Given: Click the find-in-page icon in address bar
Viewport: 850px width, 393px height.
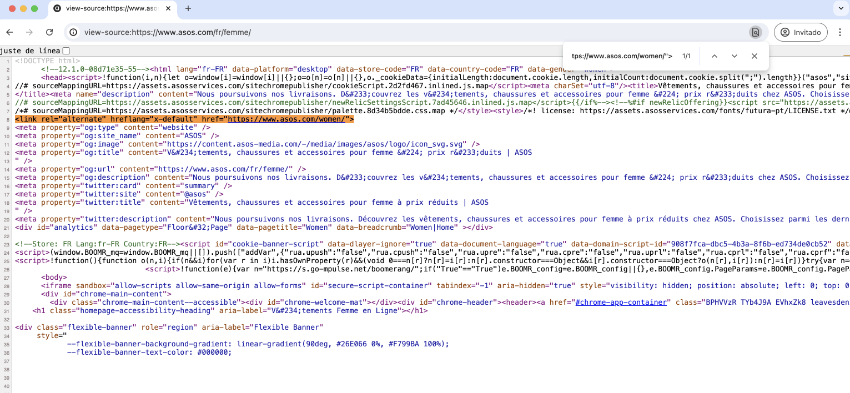Looking at the screenshot, I should coord(755,33).
